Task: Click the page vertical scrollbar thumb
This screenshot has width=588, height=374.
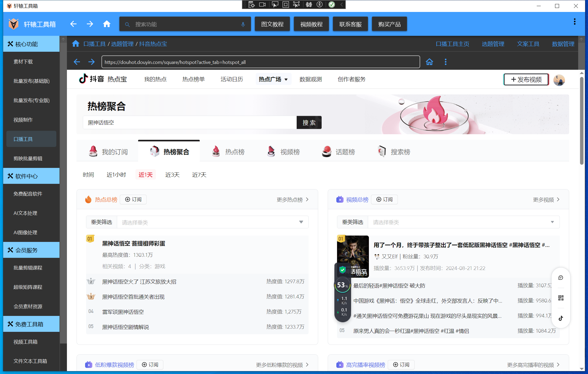Action: (x=582, y=121)
